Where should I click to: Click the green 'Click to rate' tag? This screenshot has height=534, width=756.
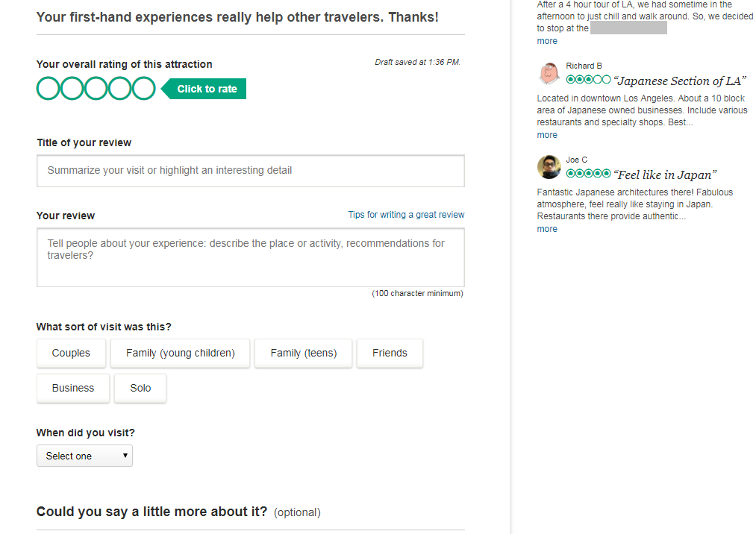[x=204, y=89]
